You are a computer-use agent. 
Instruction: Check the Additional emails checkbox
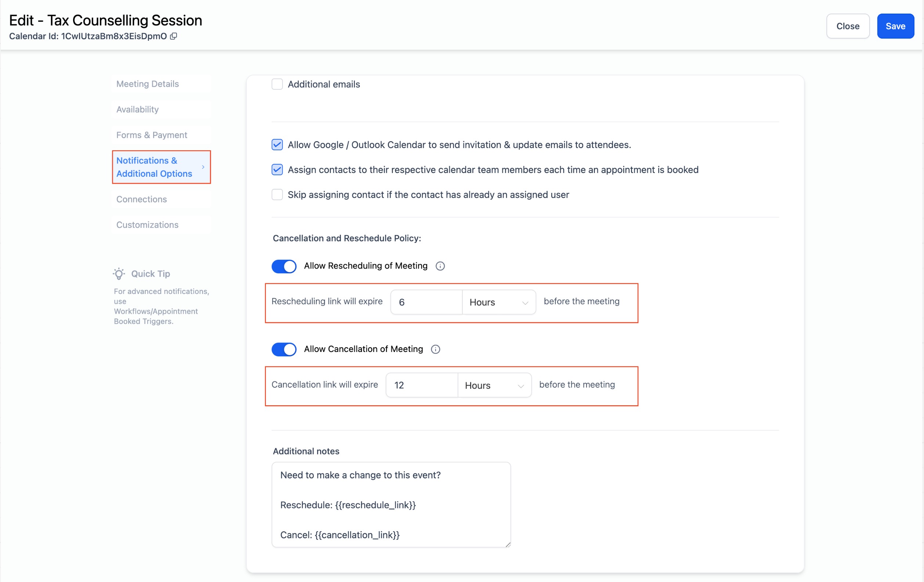277,84
